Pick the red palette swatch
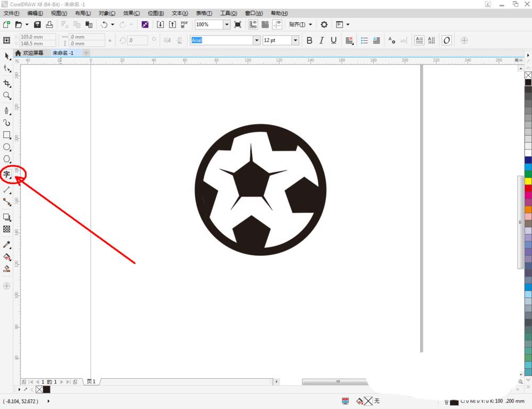This screenshot has width=532, height=409. click(528, 188)
